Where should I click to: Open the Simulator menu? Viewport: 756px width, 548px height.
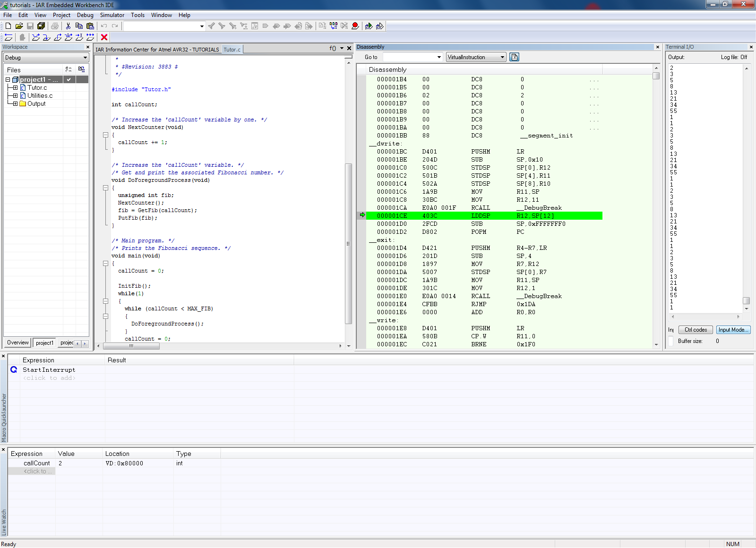tap(112, 15)
